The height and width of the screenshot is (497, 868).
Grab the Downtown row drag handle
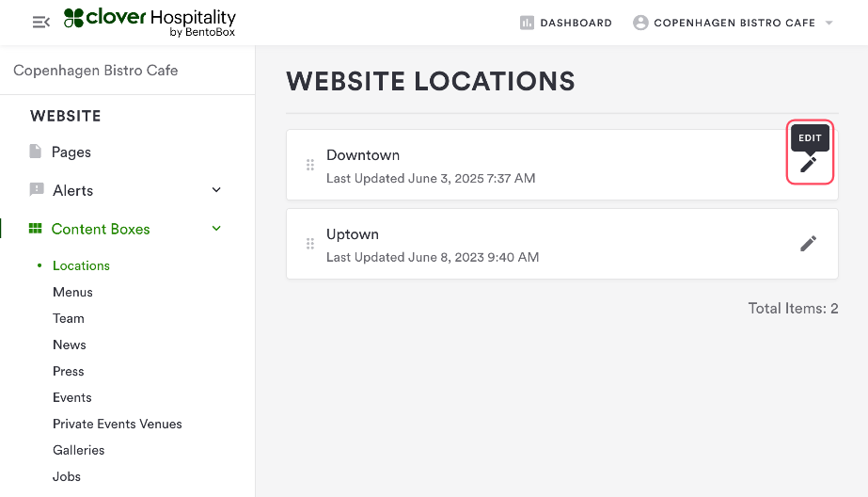coord(310,165)
